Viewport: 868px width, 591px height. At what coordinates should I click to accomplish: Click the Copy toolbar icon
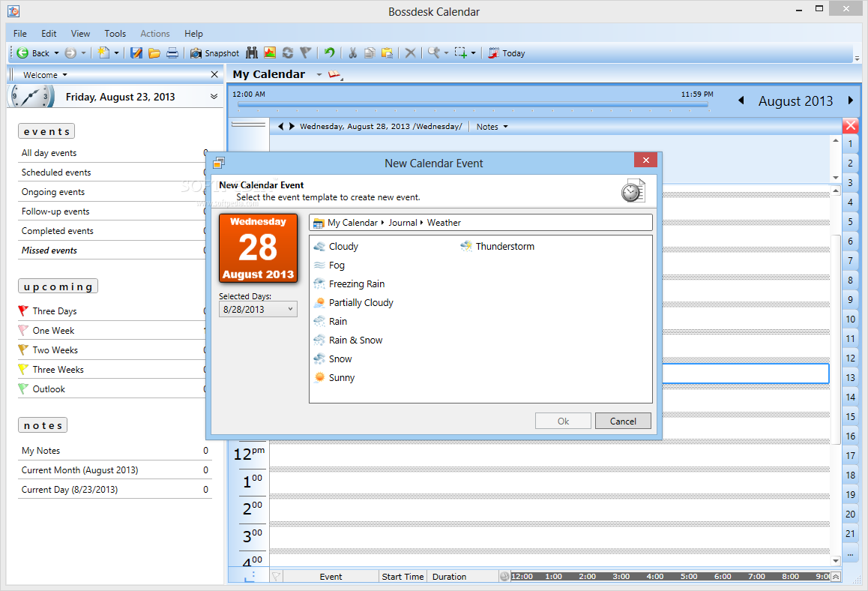pos(370,53)
